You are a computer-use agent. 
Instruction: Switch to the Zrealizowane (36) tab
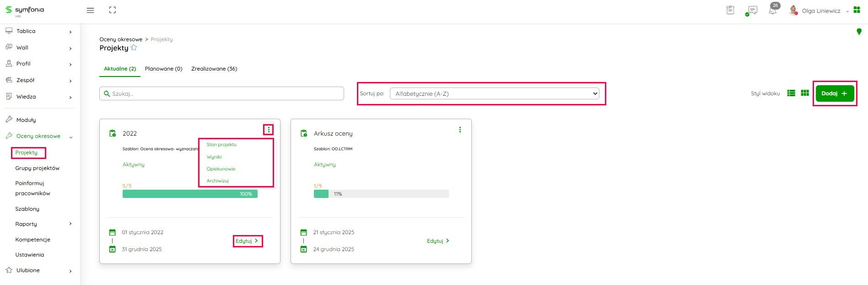[214, 69]
